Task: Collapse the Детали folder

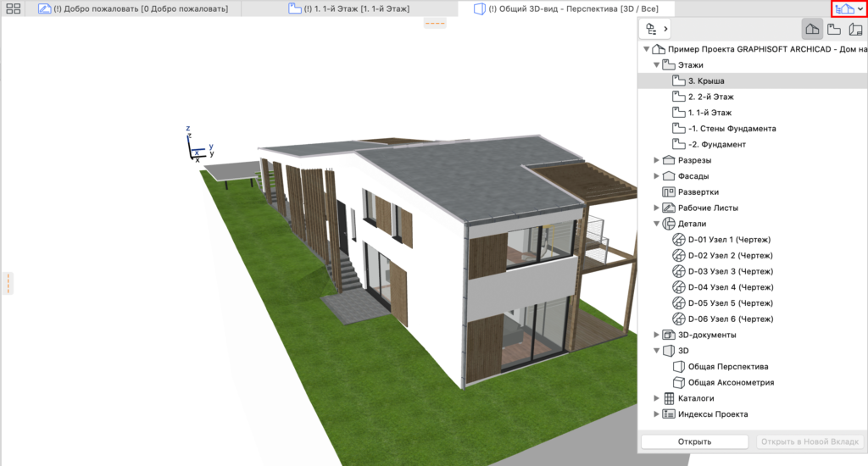Action: click(x=656, y=224)
